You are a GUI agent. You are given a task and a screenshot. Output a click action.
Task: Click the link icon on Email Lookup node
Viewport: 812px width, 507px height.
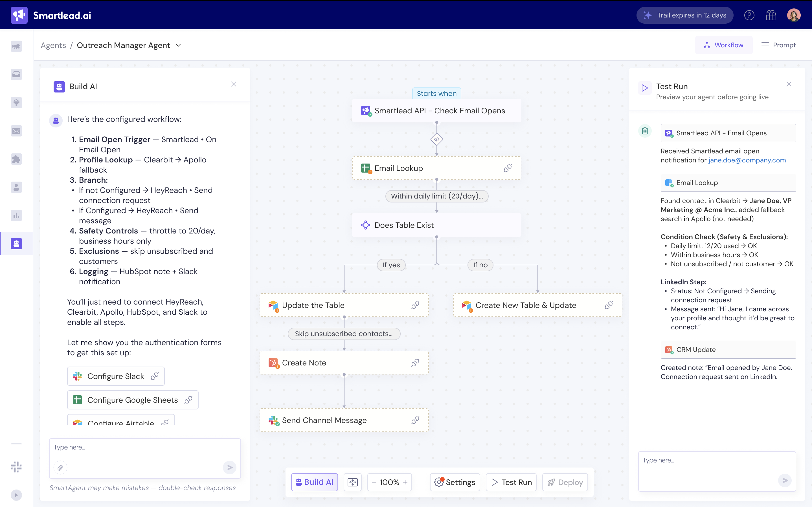[508, 168]
